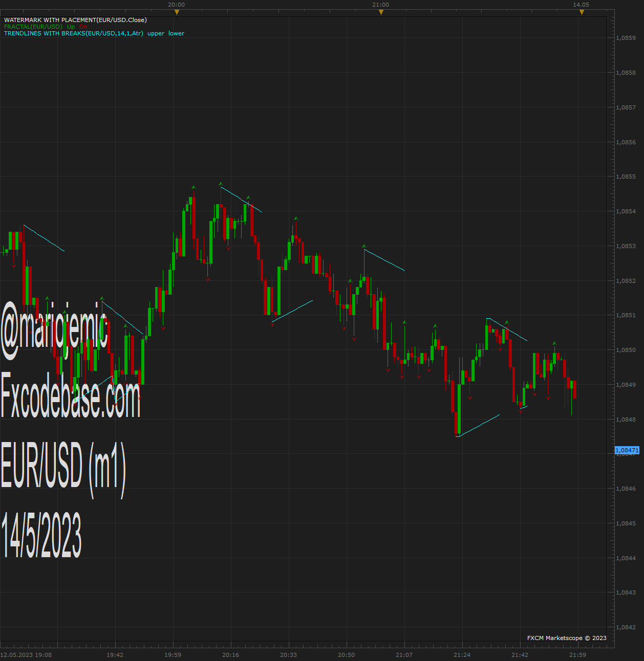
Task: Click the 14.05 date marker triangle
Action: click(582, 12)
